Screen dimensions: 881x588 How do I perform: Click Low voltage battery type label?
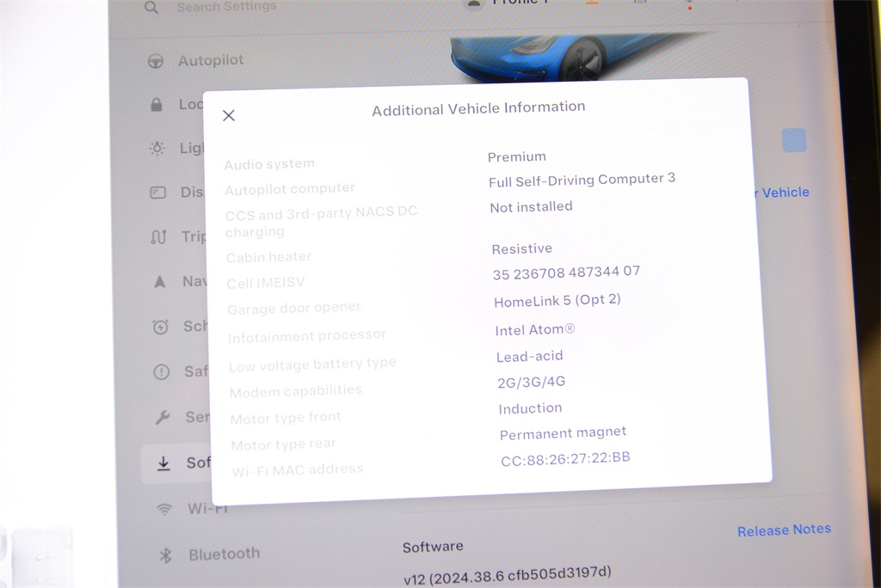311,364
